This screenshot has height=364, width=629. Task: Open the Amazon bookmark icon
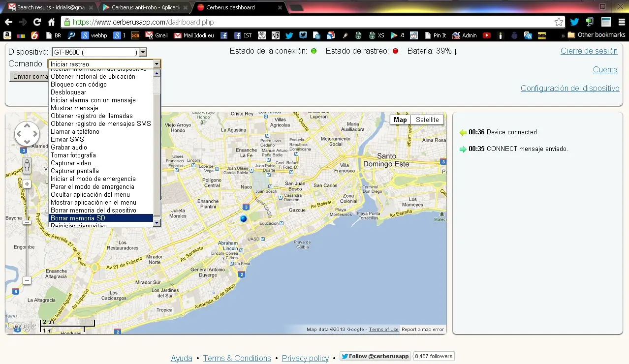pyautogui.click(x=7, y=35)
